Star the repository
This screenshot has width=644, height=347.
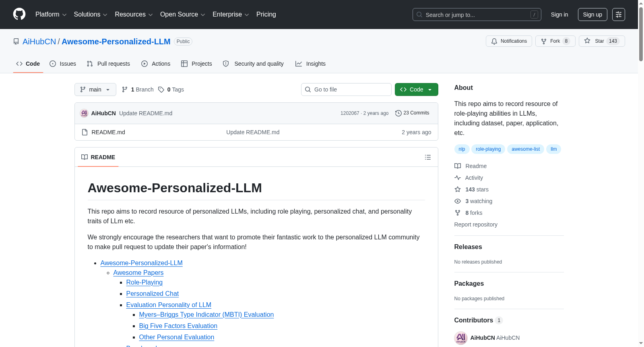click(602, 41)
